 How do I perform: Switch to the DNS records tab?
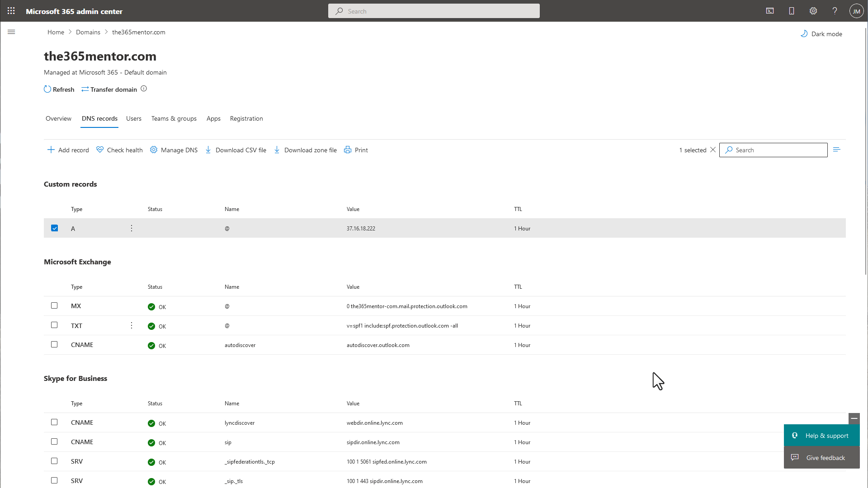99,118
